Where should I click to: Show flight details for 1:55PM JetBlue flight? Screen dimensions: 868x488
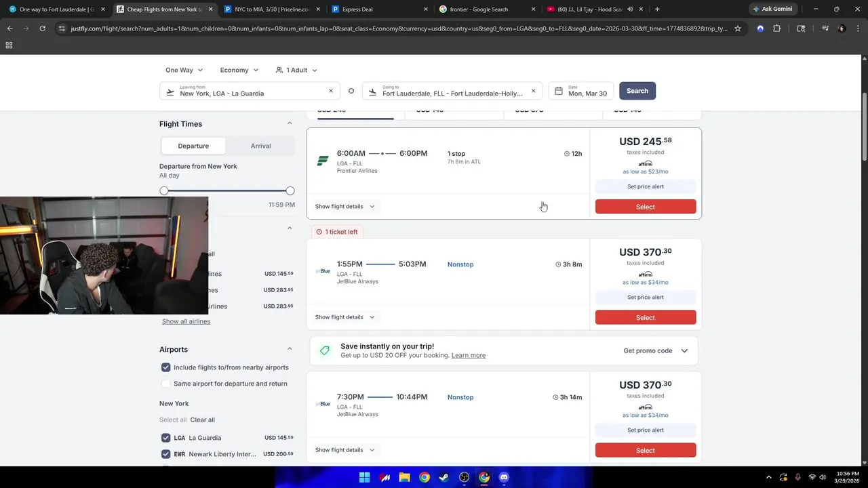point(344,317)
